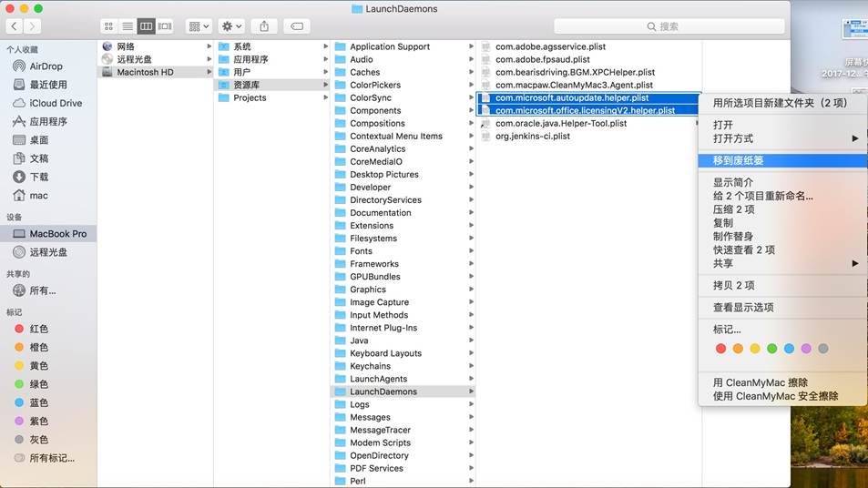Choose 压缩 2 项 menu entry

point(733,209)
